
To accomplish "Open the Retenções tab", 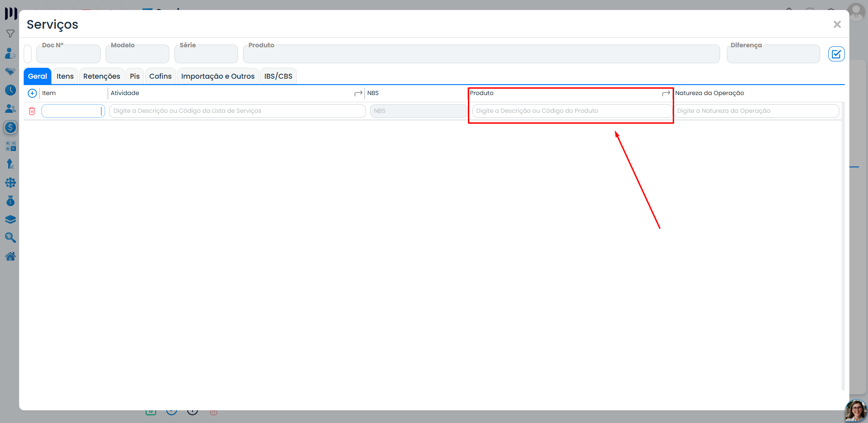I will (102, 76).
